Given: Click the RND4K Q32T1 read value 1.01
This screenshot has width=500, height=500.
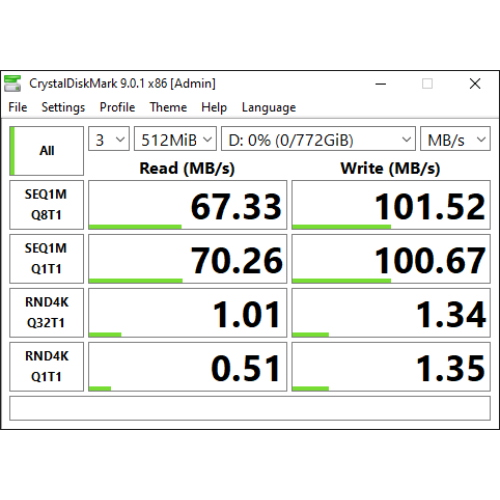Looking at the screenshot, I should click(x=187, y=313).
